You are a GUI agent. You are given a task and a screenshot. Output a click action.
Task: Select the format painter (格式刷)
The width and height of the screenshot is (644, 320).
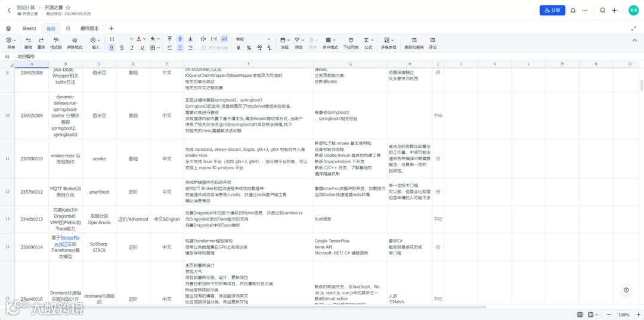click(56, 43)
